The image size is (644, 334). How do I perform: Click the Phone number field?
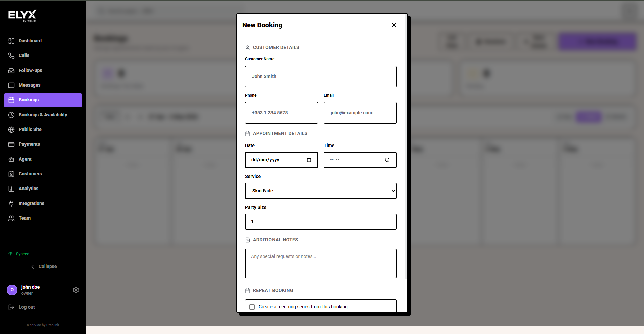(282, 113)
